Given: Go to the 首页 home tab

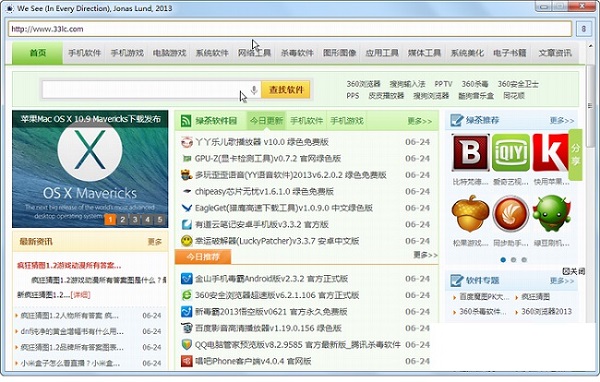Looking at the screenshot, I should [38, 53].
